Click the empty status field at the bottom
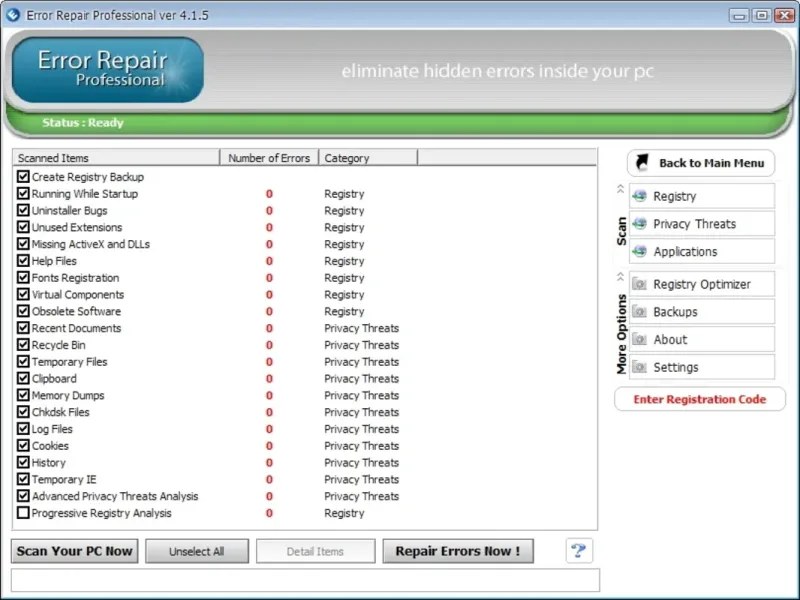Viewport: 800px width, 600px height. click(305, 580)
